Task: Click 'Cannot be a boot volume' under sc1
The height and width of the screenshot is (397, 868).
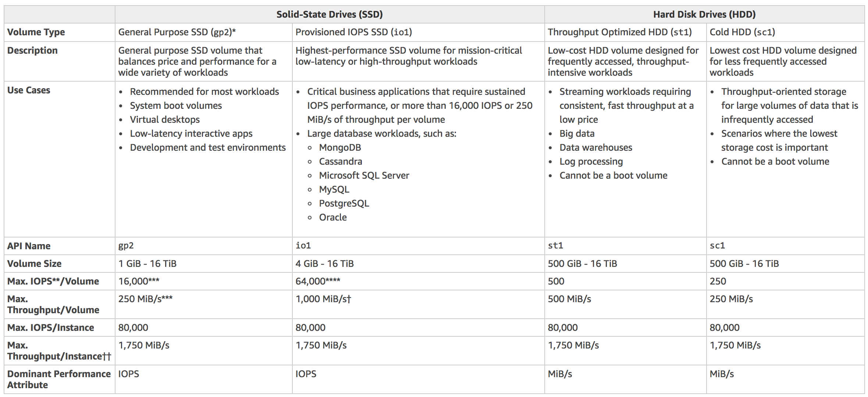Action: coord(775,161)
